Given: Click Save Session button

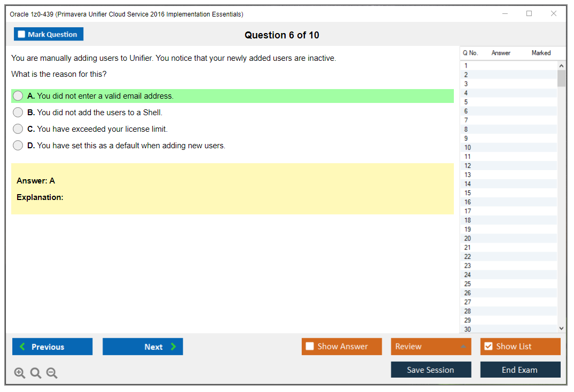Looking at the screenshot, I should click(430, 370).
